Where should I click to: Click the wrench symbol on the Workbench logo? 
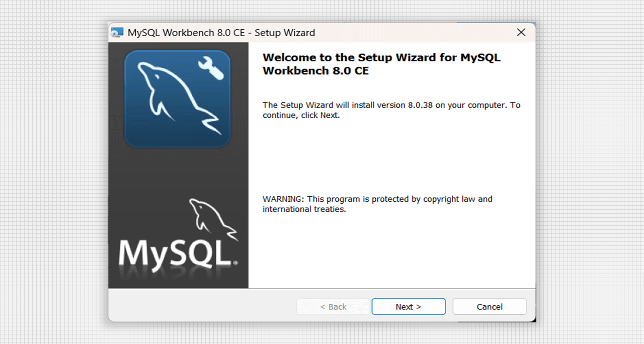(x=210, y=68)
